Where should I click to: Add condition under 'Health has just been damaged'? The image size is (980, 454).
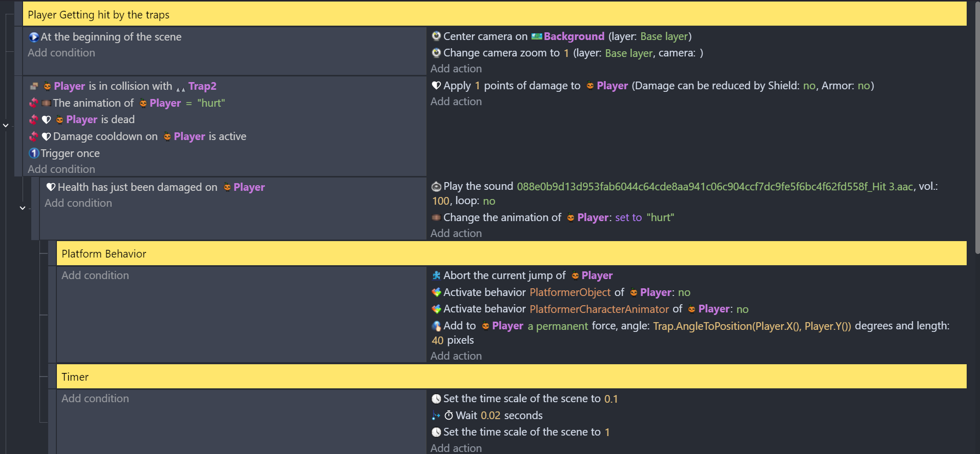click(78, 203)
